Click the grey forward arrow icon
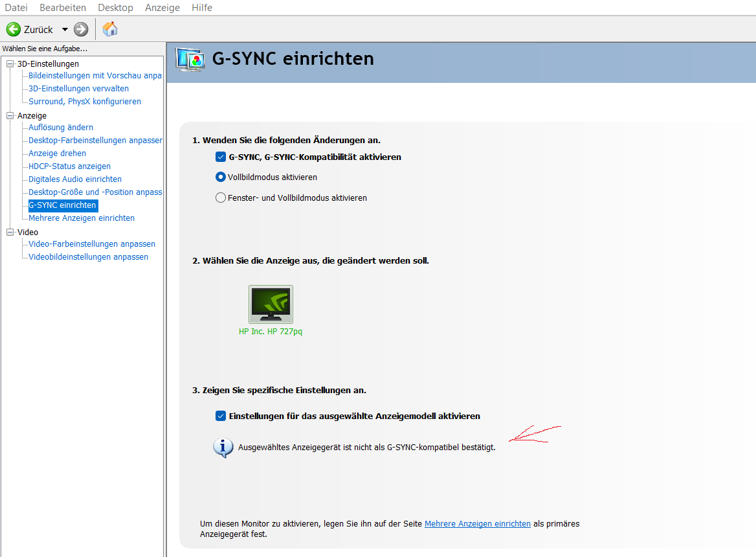 pyautogui.click(x=81, y=29)
